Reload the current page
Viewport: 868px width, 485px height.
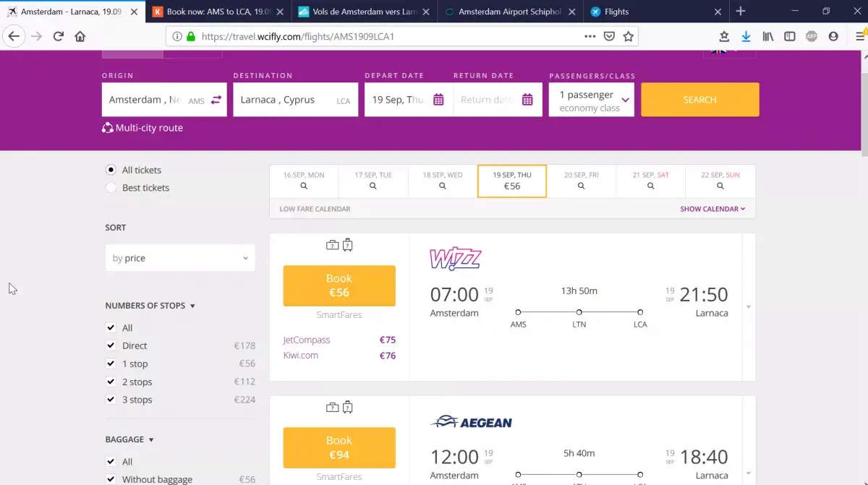pyautogui.click(x=59, y=36)
